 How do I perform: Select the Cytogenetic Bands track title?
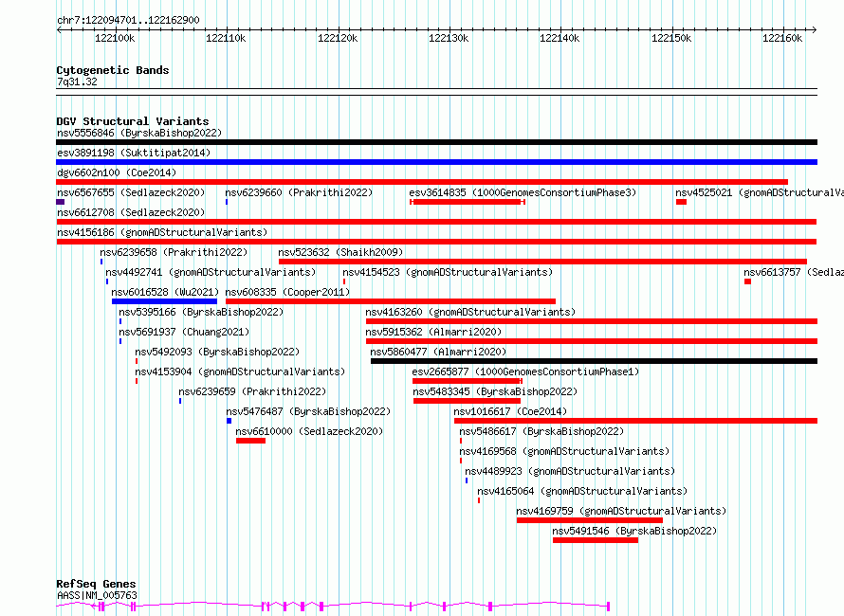pyautogui.click(x=113, y=70)
